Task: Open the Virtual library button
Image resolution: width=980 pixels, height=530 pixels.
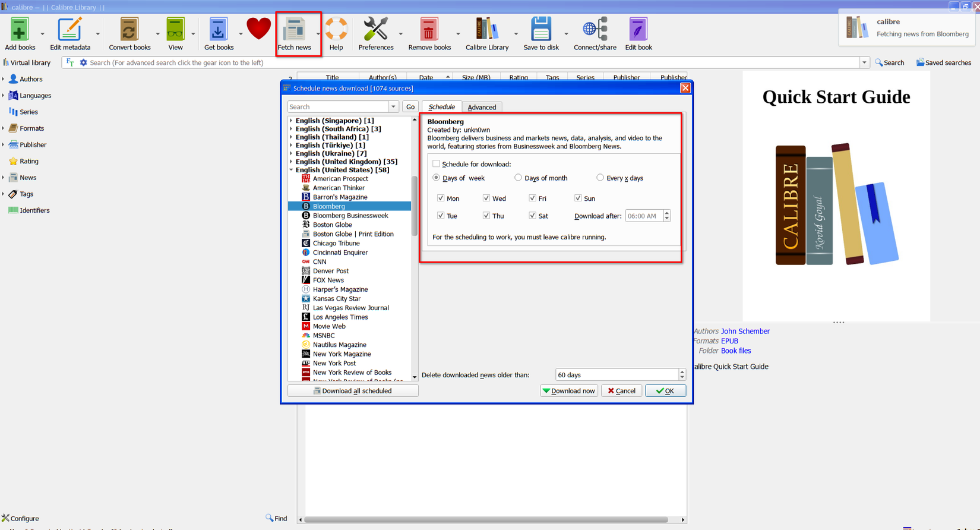Action: [27, 62]
